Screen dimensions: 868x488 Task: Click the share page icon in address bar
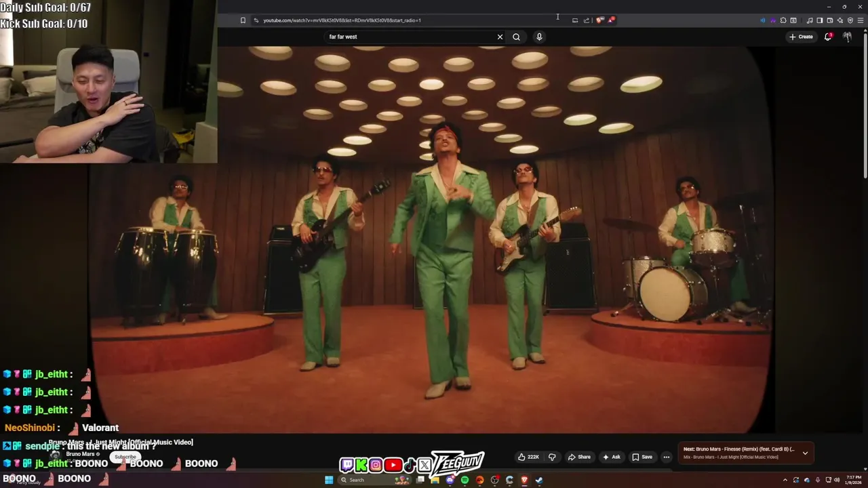pyautogui.click(x=587, y=20)
